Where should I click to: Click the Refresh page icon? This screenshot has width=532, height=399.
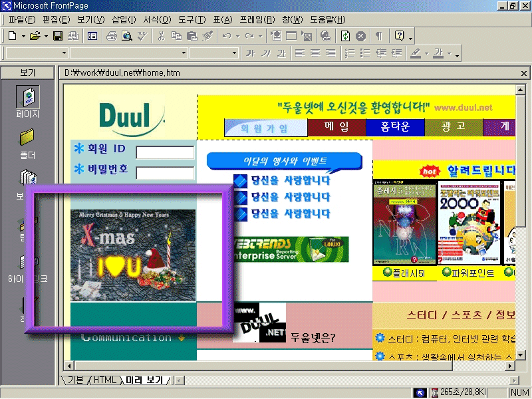345,36
